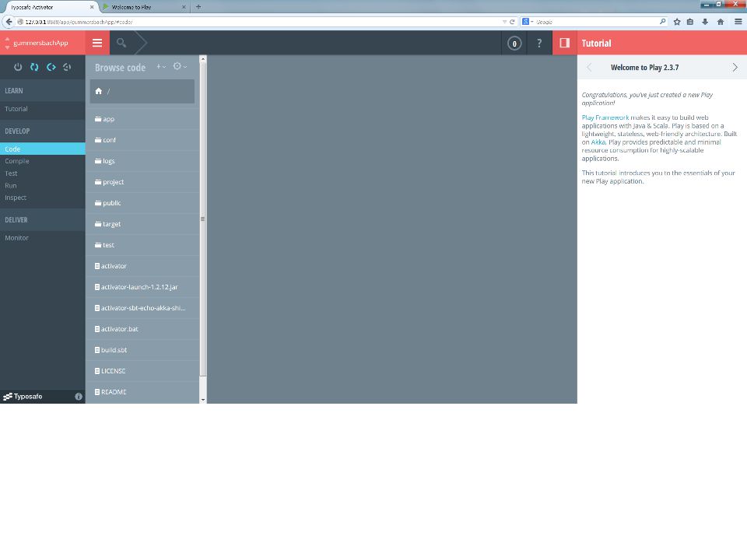Open the plus new-file dropdown in Browse code
The image size is (747, 560).
click(161, 67)
